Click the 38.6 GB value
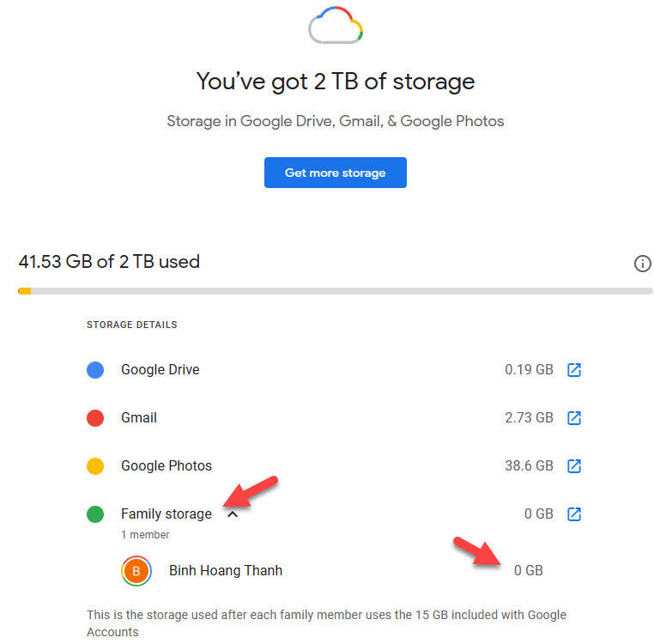This screenshot has height=644, width=654. (529, 465)
